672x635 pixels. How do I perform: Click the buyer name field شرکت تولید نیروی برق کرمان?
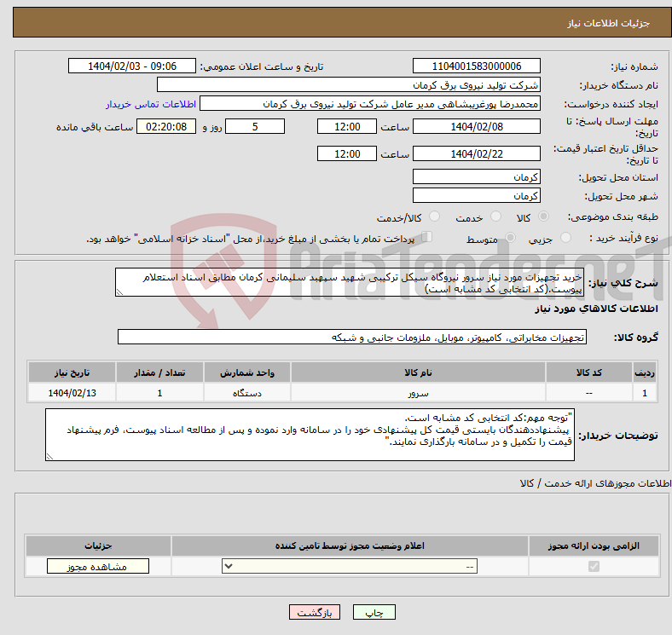(x=349, y=85)
